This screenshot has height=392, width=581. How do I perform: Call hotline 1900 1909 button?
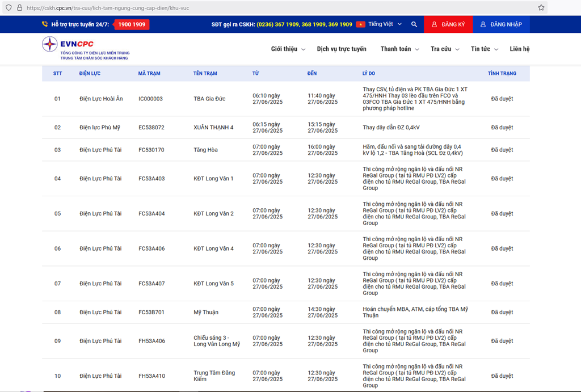[x=132, y=24]
